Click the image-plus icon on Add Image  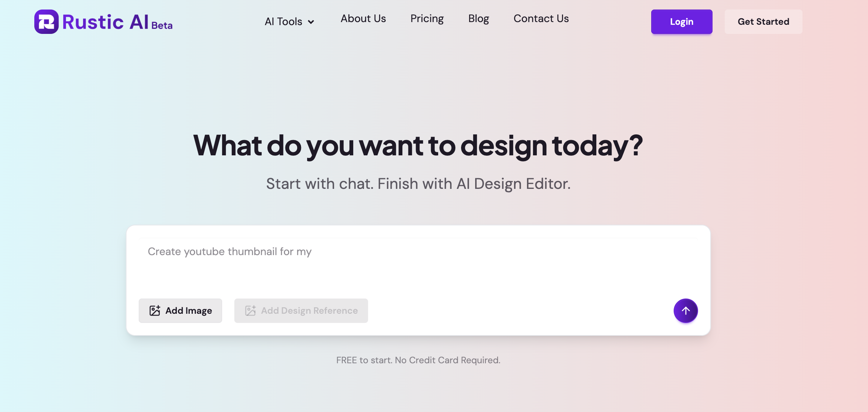(x=155, y=311)
